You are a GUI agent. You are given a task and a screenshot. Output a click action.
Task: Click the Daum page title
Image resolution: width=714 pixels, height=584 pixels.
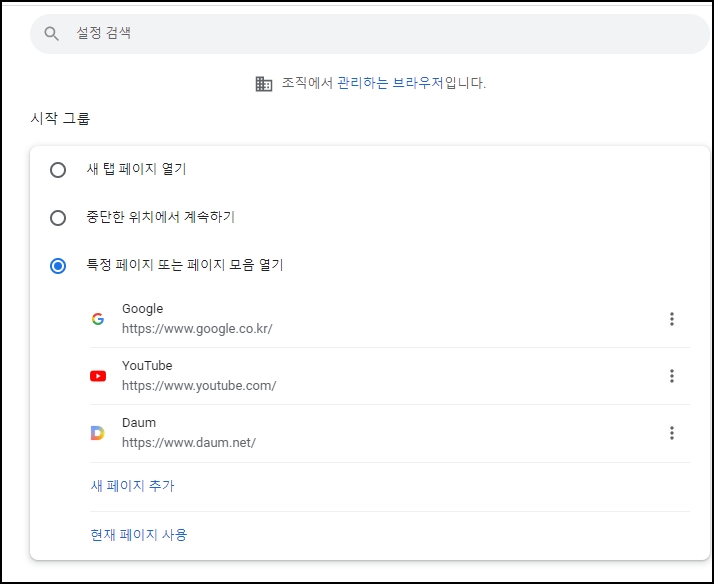pos(139,422)
